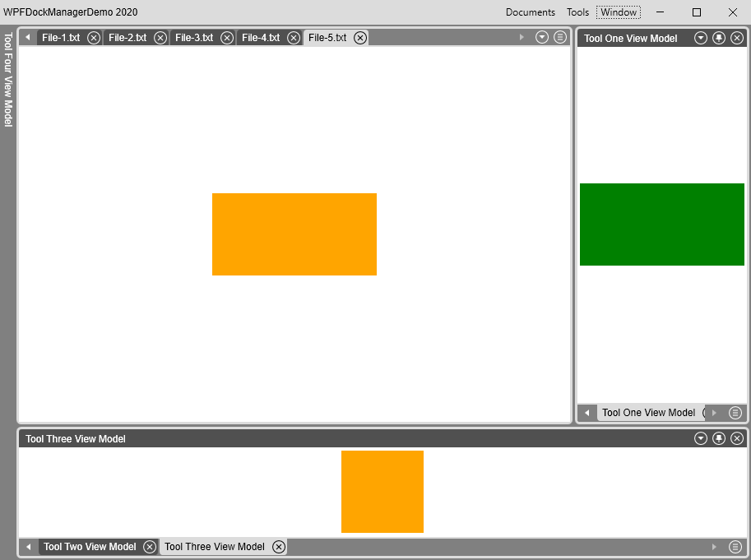Maximize the WPFDockManagerDemo window
This screenshot has height=560, width=751.
point(697,12)
